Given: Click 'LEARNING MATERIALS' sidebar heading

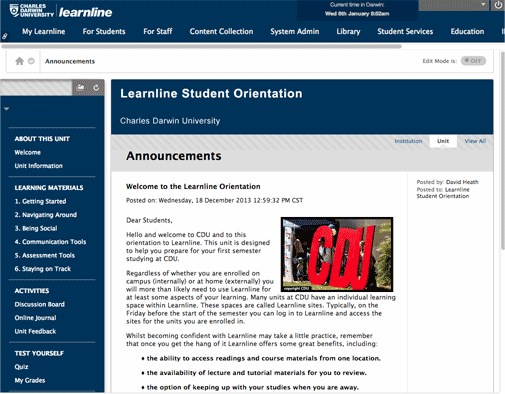Looking at the screenshot, I should (x=49, y=188).
